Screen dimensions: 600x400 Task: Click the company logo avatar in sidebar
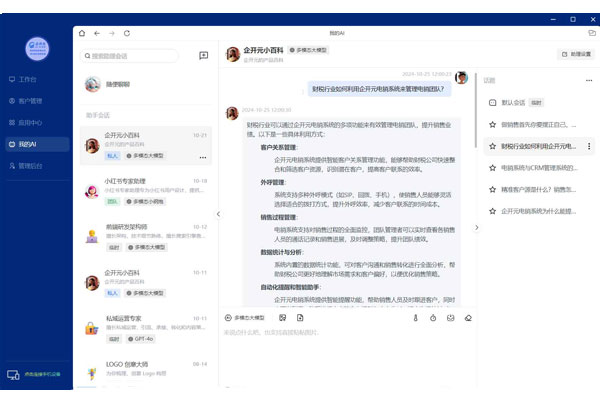pyautogui.click(x=37, y=49)
